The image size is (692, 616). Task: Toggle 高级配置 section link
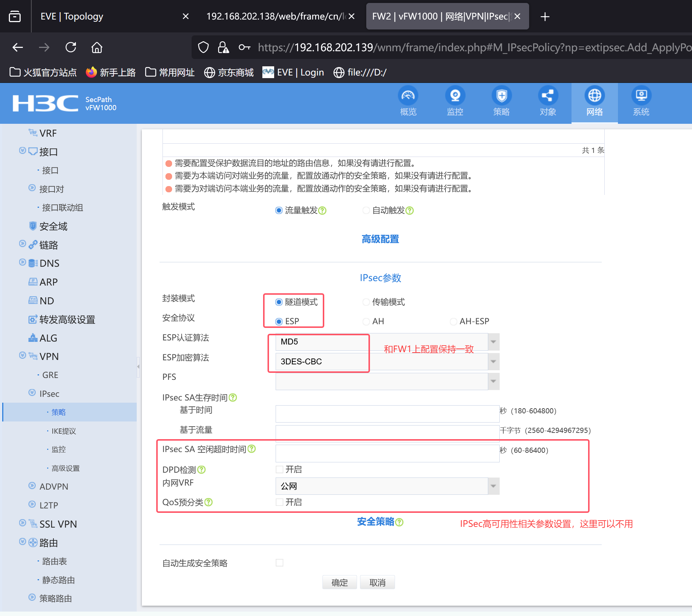[x=380, y=239]
